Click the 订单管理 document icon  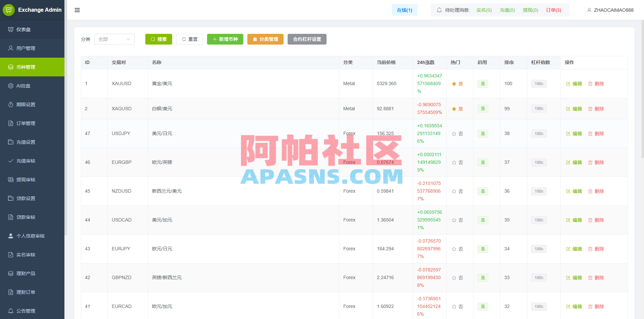[11, 123]
